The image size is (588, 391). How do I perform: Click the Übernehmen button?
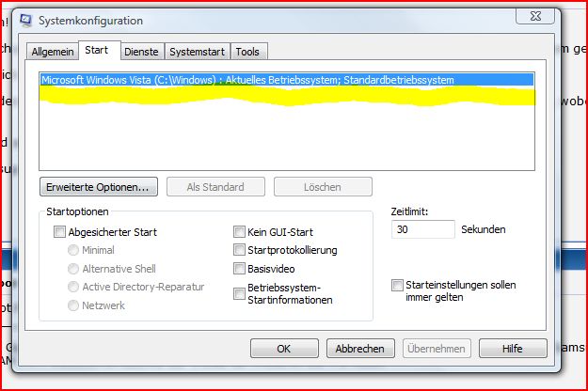pos(437,349)
